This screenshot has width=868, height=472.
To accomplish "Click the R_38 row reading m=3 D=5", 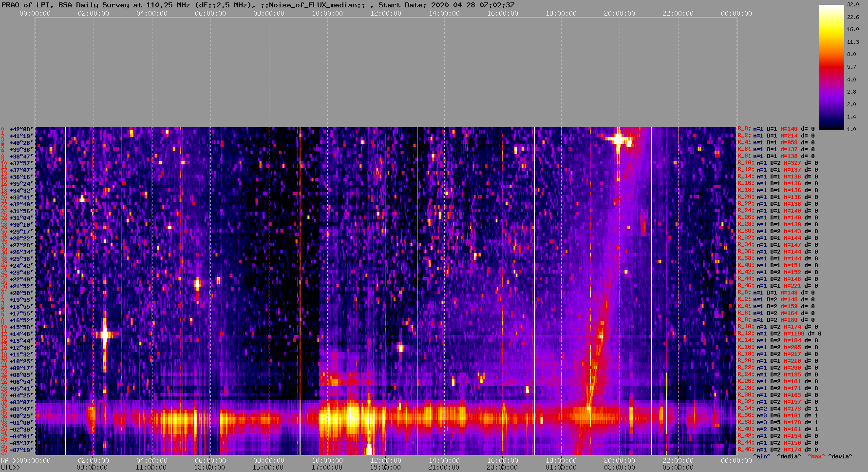I will (778, 423).
